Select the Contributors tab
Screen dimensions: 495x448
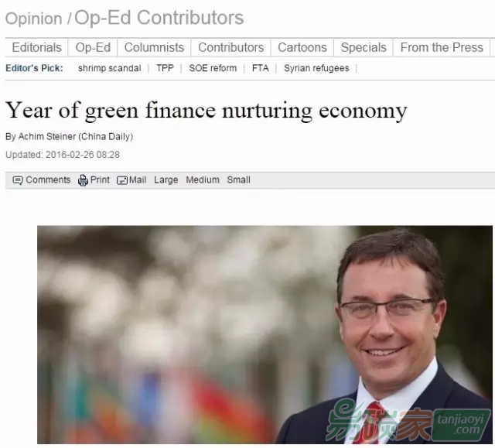point(231,47)
